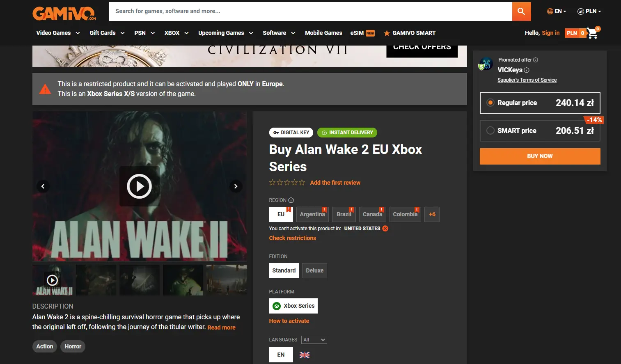Screen dimensions: 621x364
Task: Choose the Deluxe edition
Action: coord(314,270)
